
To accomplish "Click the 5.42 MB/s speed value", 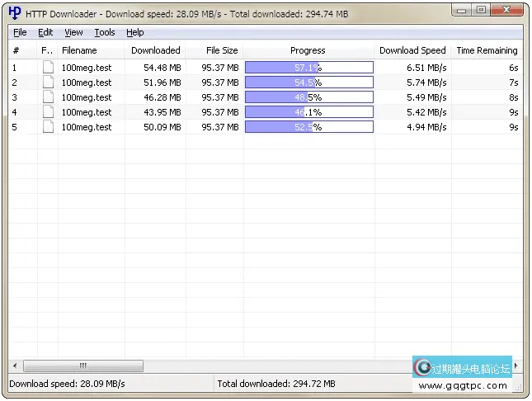I will click(x=426, y=112).
